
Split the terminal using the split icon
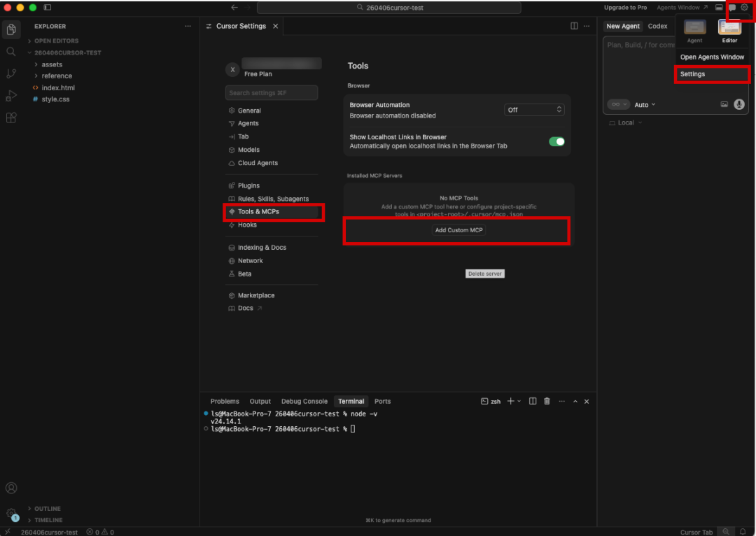(x=533, y=401)
